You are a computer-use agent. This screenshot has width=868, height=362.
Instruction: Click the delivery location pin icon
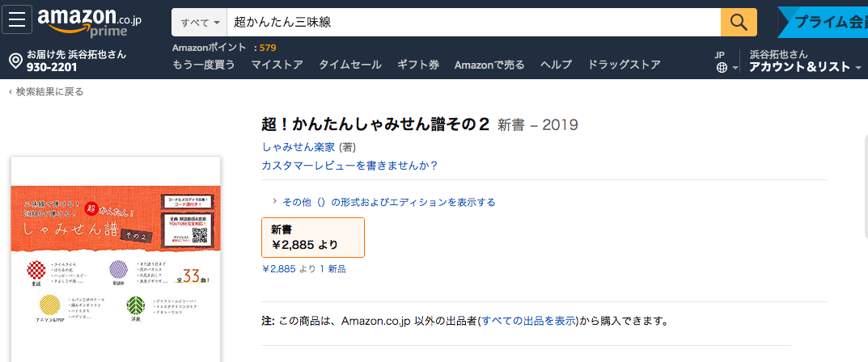click(x=15, y=61)
